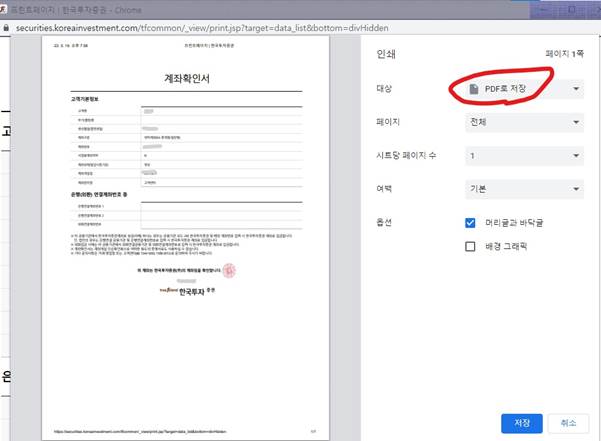Click the page favicon in the title bar
The width and height of the screenshot is (601, 441).
point(8,9)
